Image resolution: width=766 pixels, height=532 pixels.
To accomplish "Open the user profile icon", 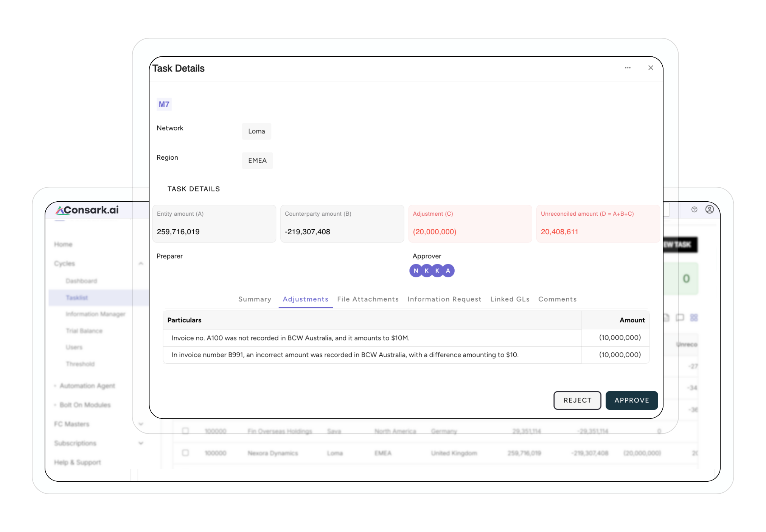I will pos(710,210).
